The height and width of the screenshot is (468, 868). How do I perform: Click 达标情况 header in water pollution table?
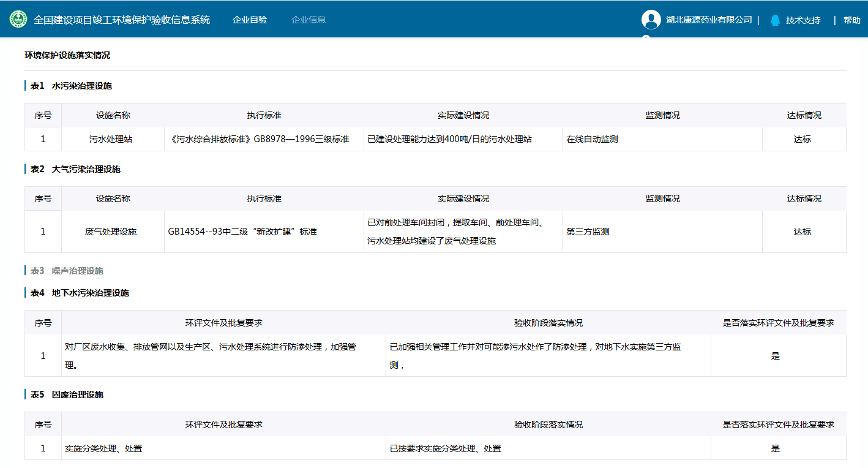pyautogui.click(x=804, y=115)
